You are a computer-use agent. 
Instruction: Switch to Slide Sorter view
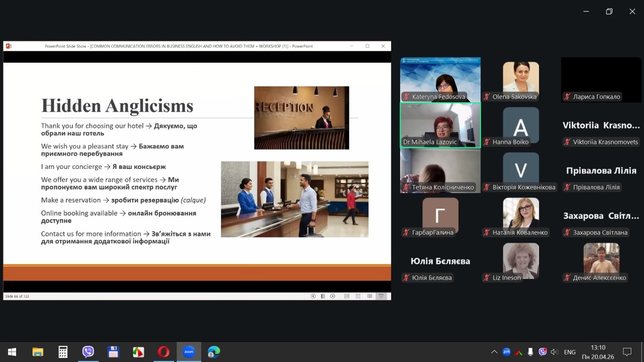[x=358, y=296]
